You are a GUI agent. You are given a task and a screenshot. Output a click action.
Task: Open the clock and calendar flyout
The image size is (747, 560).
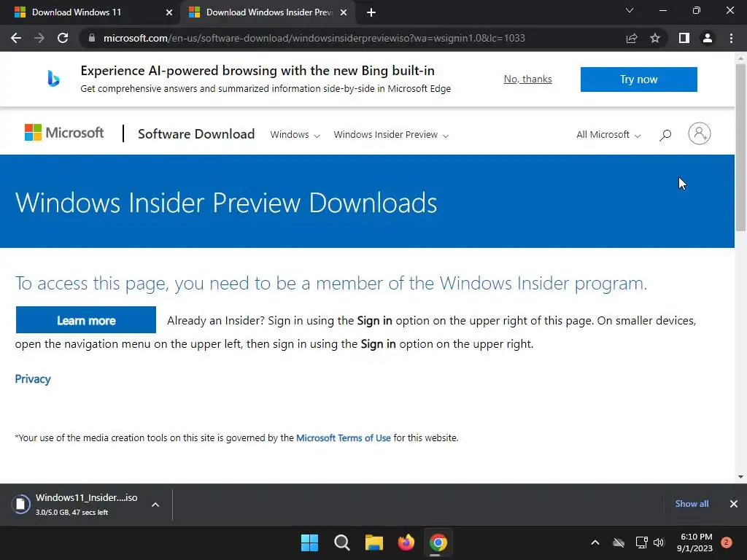coord(694,542)
